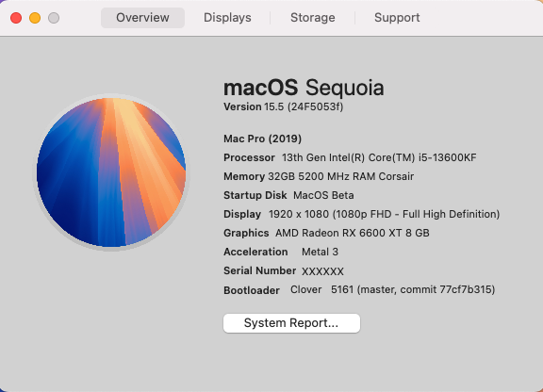The width and height of the screenshot is (543, 392).
Task: Click the Version 15.5 build number text
Action: coord(283,106)
